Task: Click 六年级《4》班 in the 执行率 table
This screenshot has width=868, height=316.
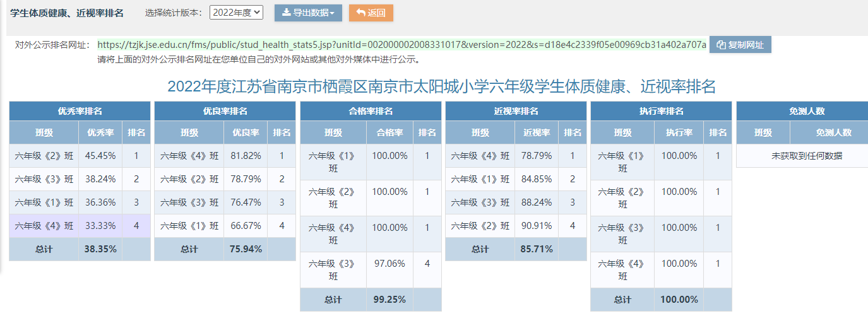Action: pyautogui.click(x=622, y=270)
